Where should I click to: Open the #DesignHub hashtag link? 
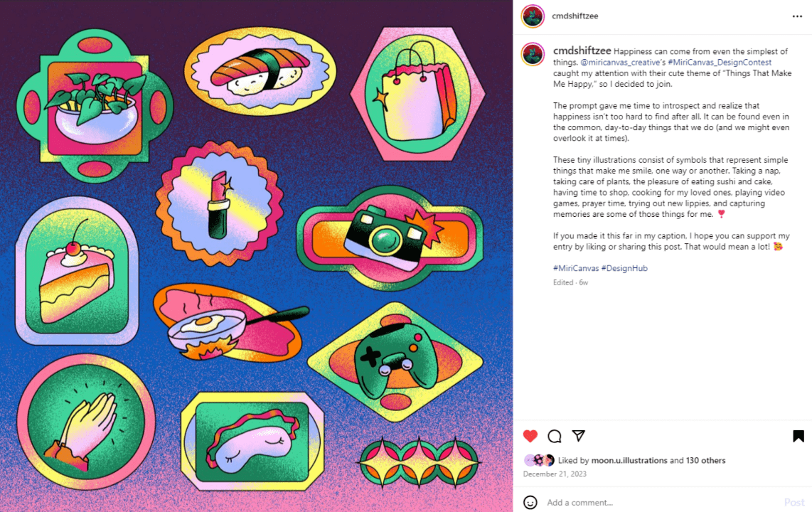[x=624, y=268]
